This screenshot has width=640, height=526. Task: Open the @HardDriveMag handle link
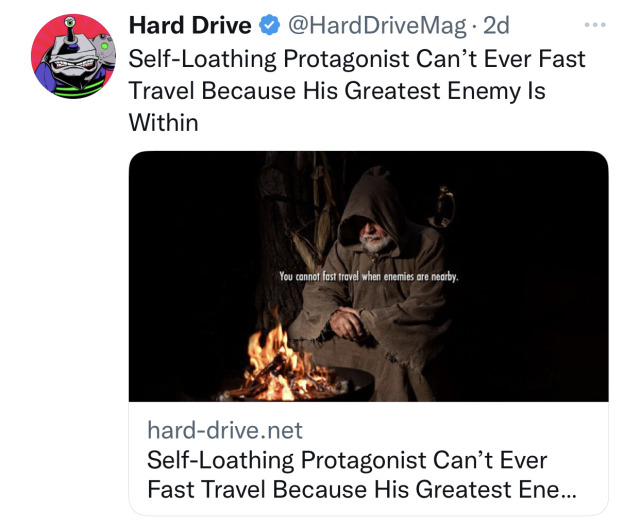(x=377, y=26)
